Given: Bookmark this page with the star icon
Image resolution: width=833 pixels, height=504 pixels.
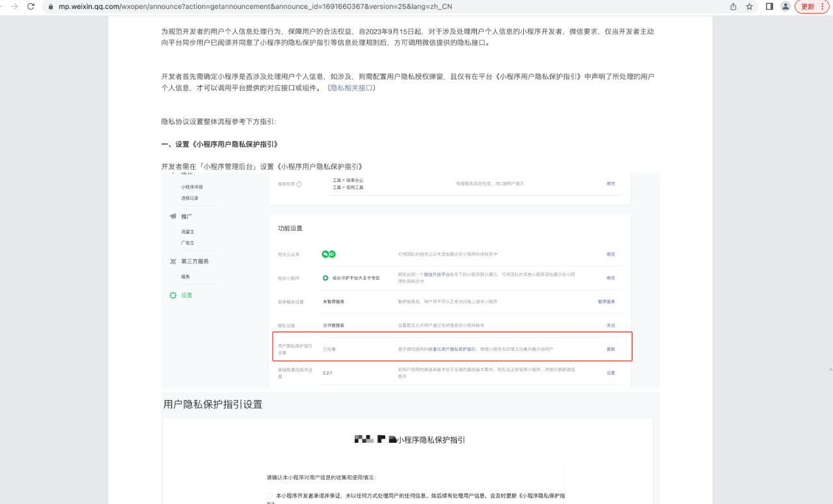Looking at the screenshot, I should click(x=749, y=7).
